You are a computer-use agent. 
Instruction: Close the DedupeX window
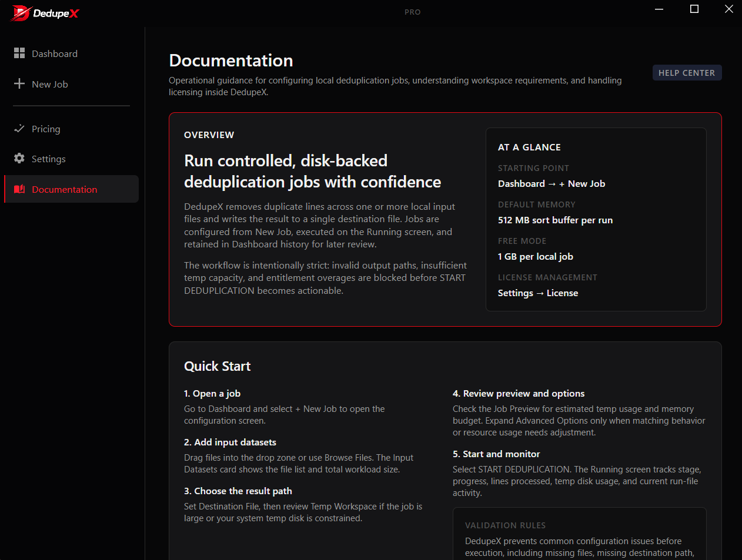(x=728, y=9)
